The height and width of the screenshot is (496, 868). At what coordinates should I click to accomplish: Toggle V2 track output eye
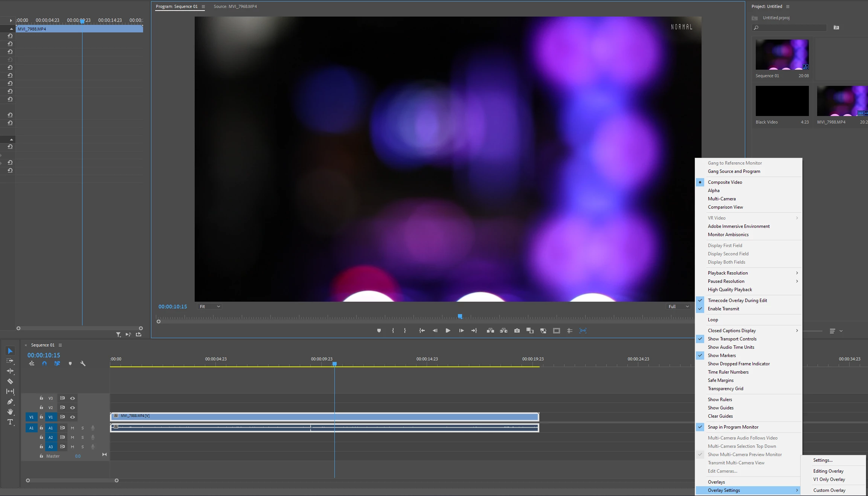[x=73, y=407]
